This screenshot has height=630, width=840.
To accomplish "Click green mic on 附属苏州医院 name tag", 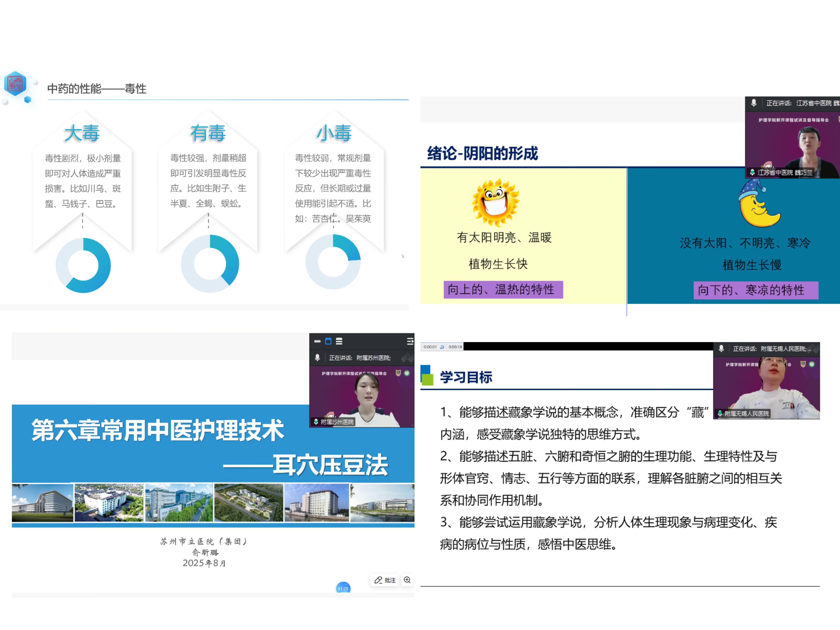I will (316, 422).
